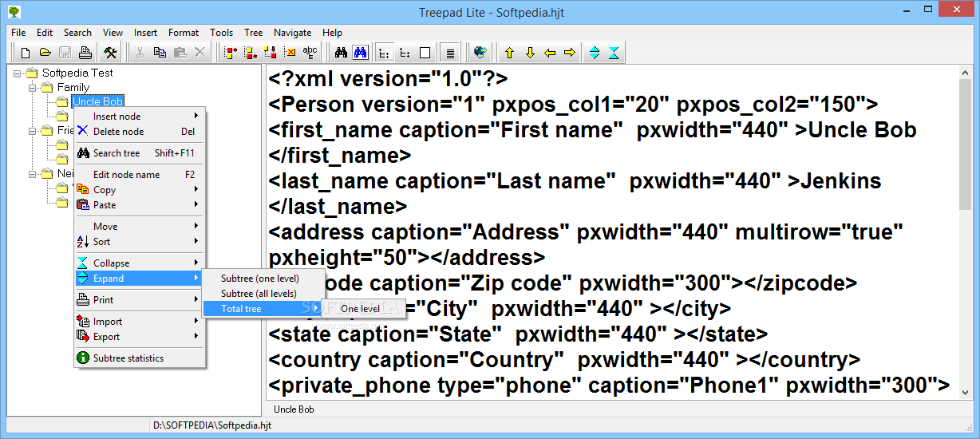
Task: Open the Sort submenu
Action: coord(139,242)
